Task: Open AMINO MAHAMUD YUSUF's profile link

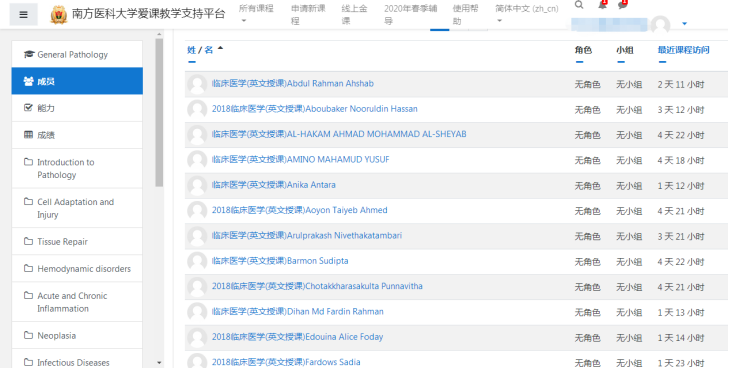Action: coord(300,159)
